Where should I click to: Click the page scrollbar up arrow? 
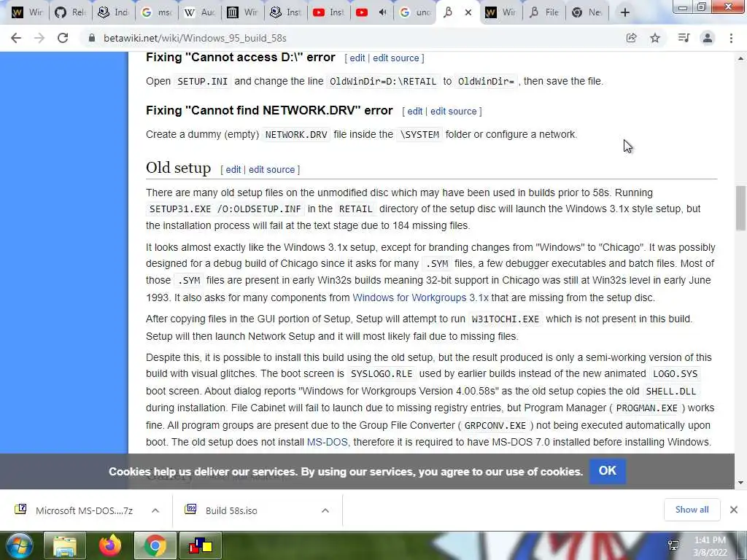coord(740,58)
